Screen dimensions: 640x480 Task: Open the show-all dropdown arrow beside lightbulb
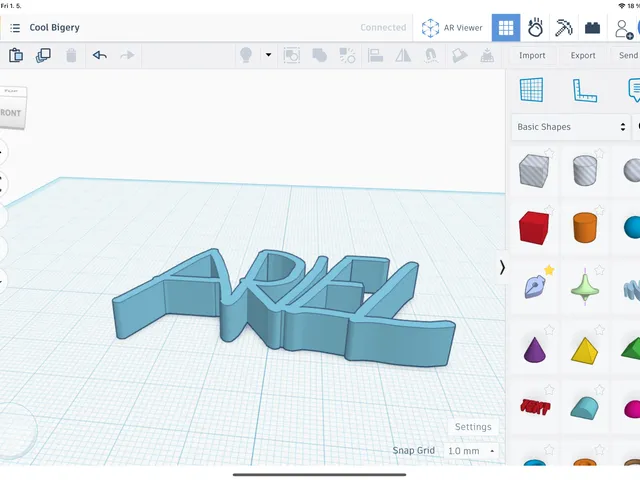click(x=268, y=55)
